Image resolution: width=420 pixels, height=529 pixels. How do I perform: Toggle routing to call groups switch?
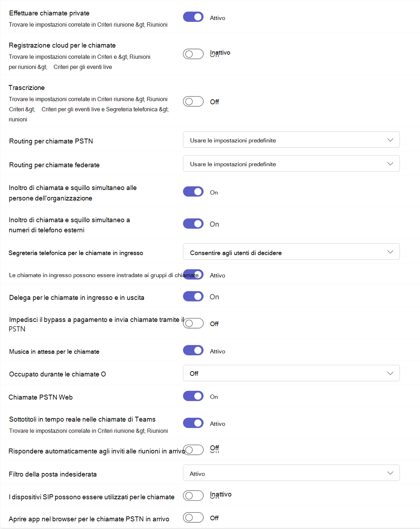click(193, 274)
